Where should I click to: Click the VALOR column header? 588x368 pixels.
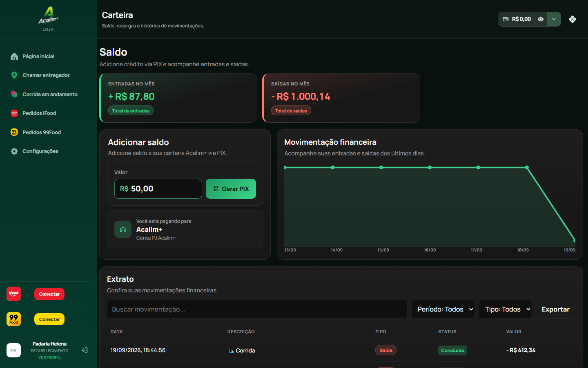tap(514, 332)
